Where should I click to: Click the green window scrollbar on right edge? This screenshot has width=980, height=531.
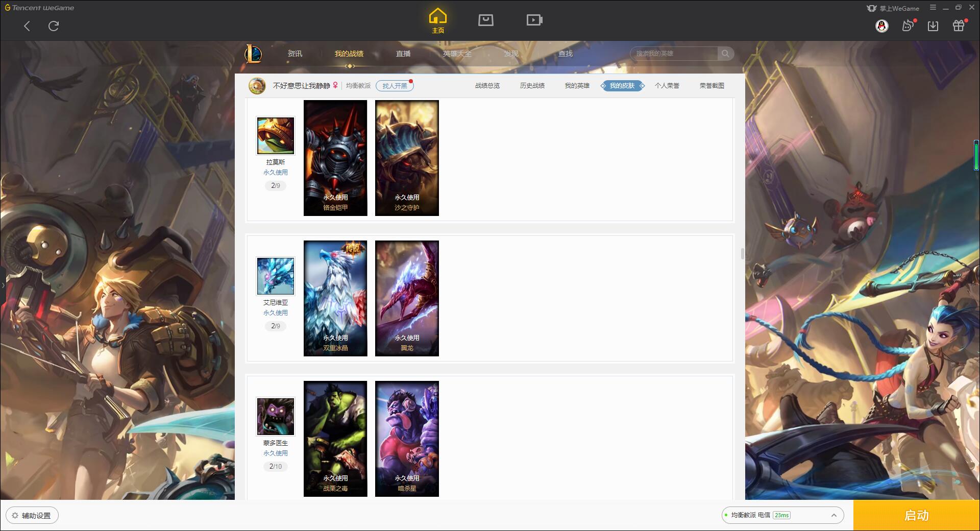[x=976, y=156]
